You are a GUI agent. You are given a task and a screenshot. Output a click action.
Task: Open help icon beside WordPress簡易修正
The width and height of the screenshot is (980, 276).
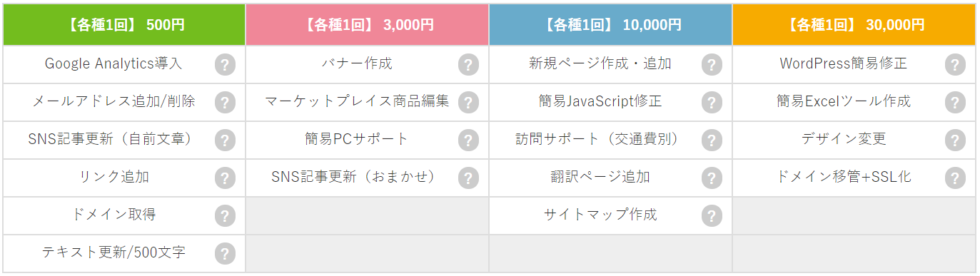[955, 65]
